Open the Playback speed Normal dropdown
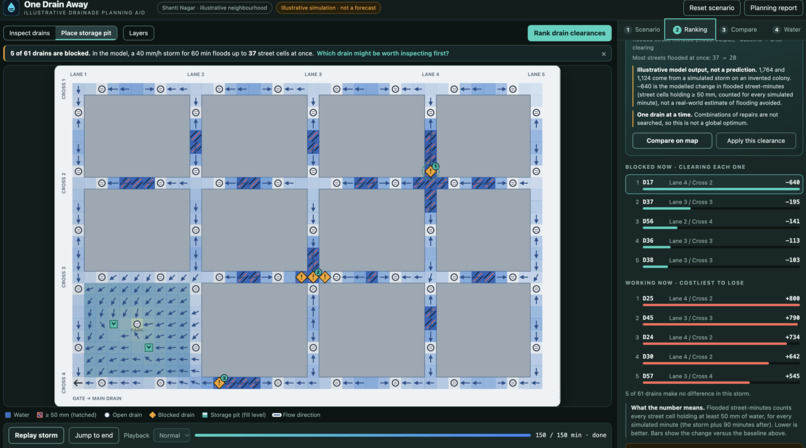 (x=172, y=436)
